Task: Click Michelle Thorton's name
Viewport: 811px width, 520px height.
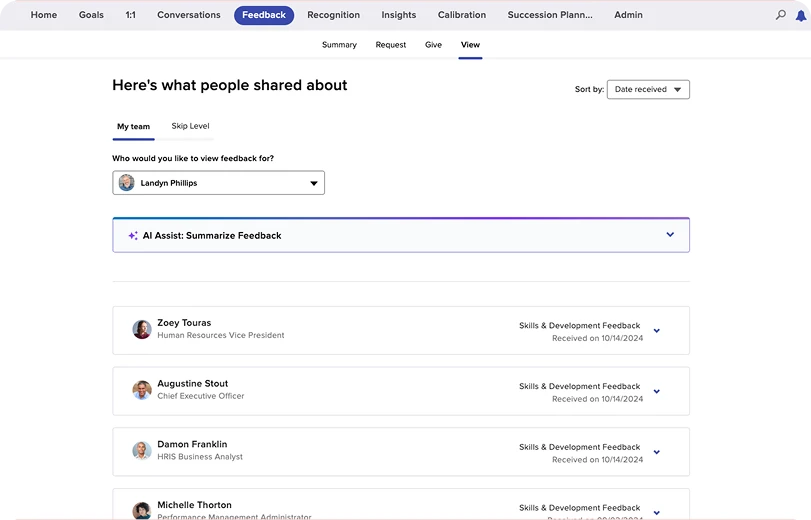Action: [194, 505]
